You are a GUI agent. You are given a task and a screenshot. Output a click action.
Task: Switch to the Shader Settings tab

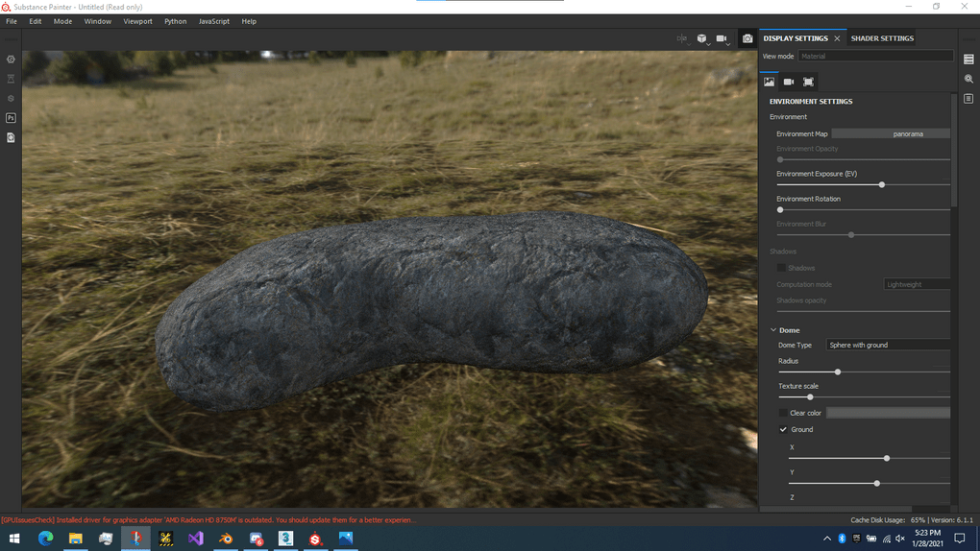point(882,38)
